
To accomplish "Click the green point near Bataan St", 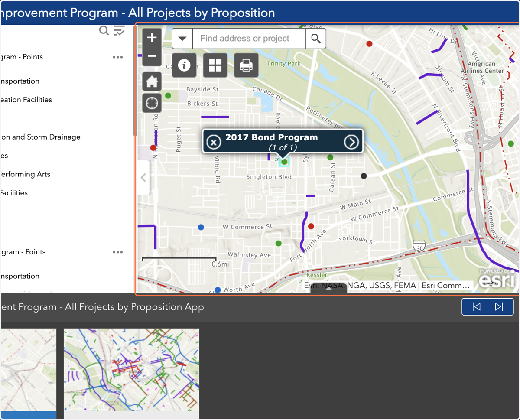I will 330,157.
